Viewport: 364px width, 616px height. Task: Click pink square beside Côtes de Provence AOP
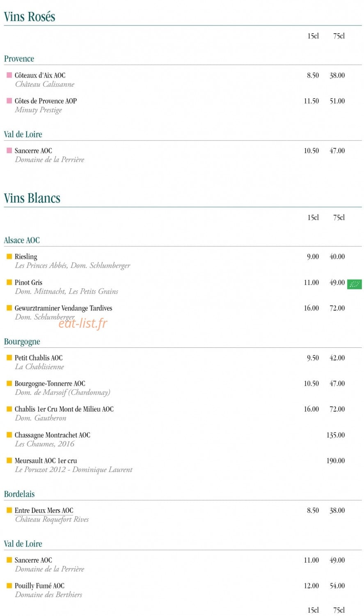click(9, 101)
